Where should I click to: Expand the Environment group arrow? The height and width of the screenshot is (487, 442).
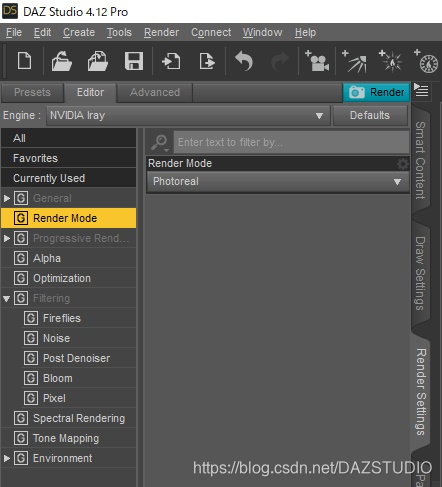(7, 458)
